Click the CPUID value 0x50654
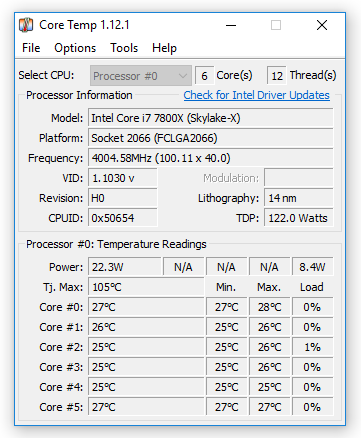361x438 pixels. [x=123, y=218]
